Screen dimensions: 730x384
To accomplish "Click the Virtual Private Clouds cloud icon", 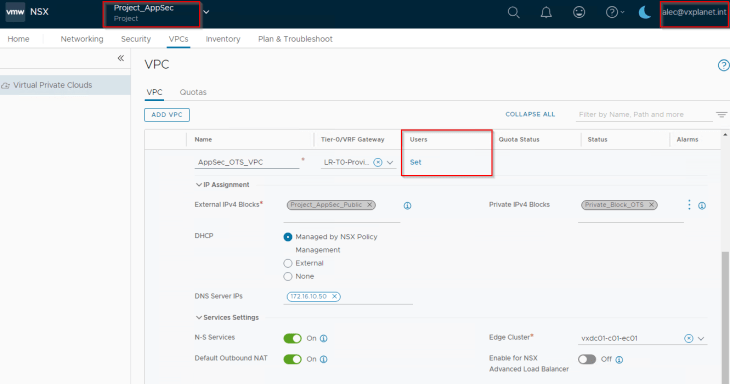I will pos(6,86).
